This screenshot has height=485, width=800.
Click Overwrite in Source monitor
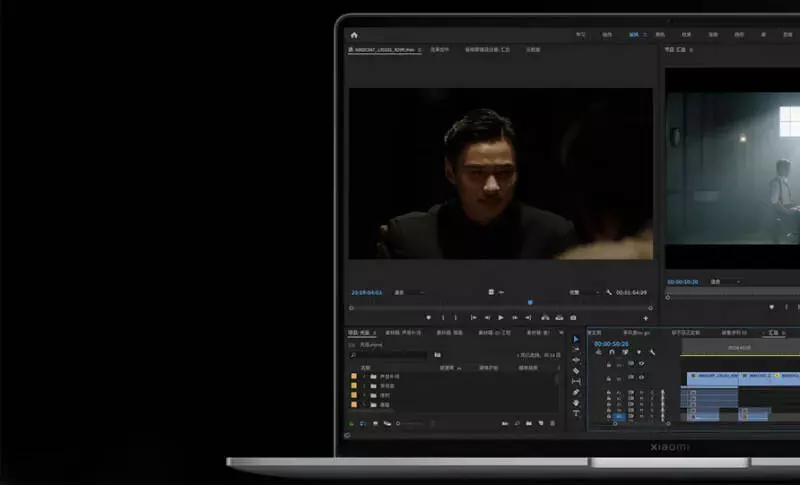[x=559, y=318]
